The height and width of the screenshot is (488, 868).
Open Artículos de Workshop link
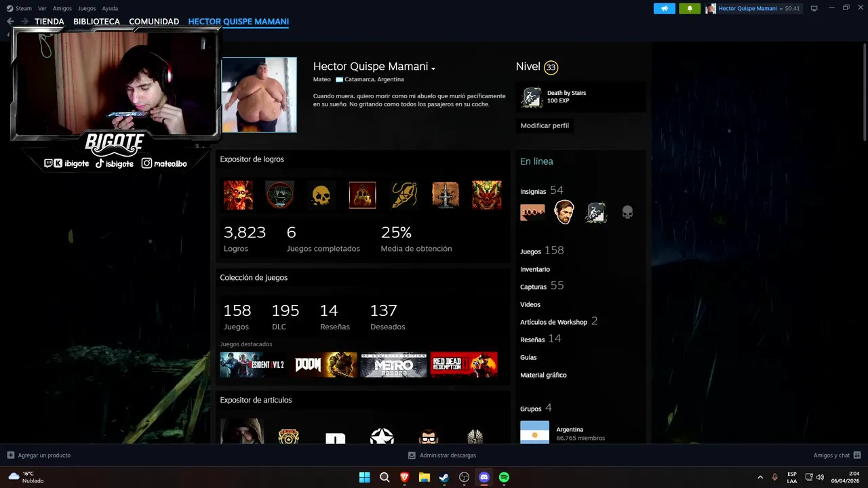(553, 322)
